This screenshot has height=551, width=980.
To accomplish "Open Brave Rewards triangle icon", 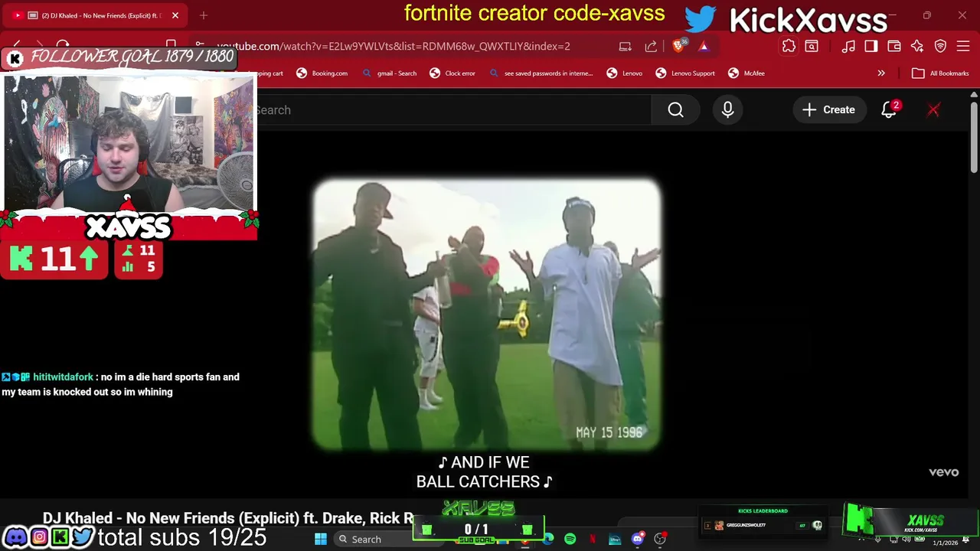I will coord(704,46).
